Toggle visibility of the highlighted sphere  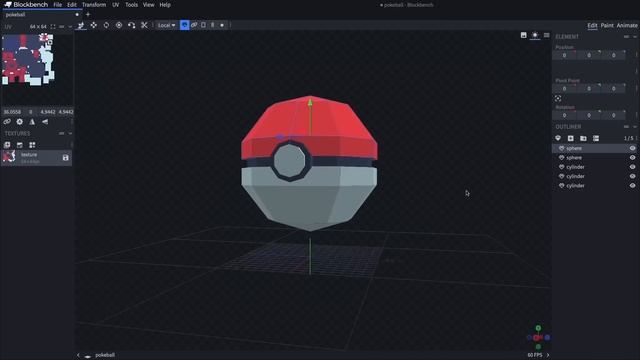[x=632, y=148]
